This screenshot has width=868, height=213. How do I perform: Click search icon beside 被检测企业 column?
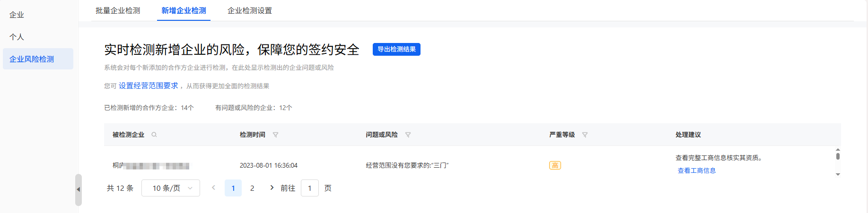coord(154,135)
